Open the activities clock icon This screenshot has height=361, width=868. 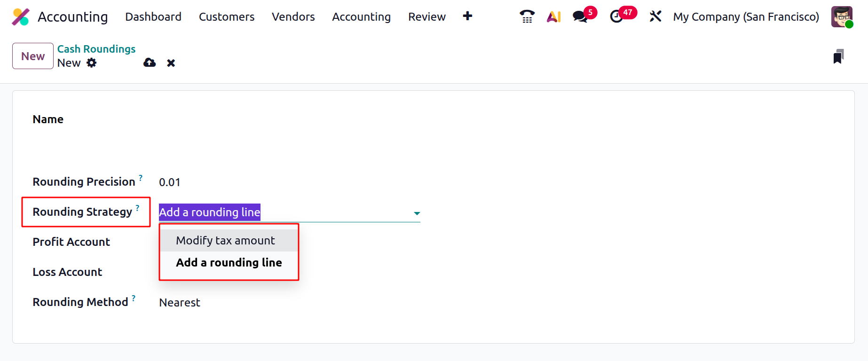coord(616,17)
